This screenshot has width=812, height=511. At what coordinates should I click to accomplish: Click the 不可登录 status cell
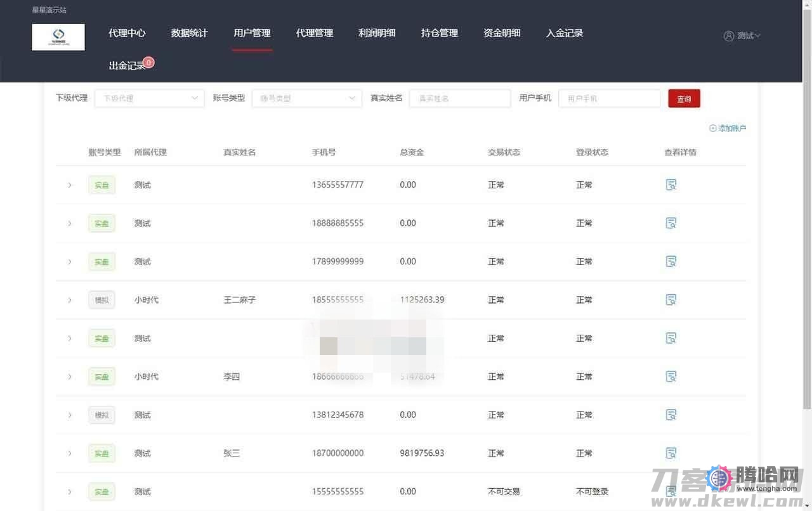[x=592, y=492]
